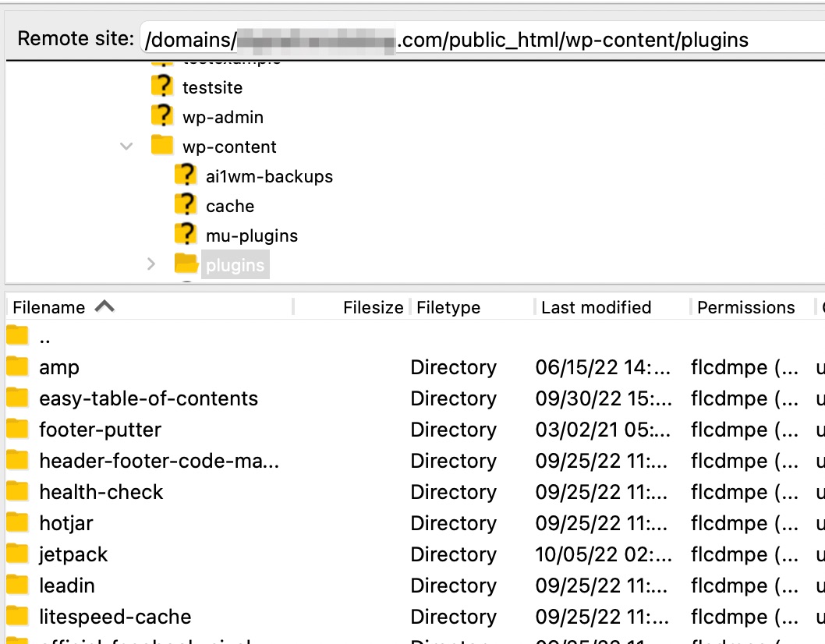Sort files by Filename column header
Screen dimensions: 825x644
tap(150, 307)
